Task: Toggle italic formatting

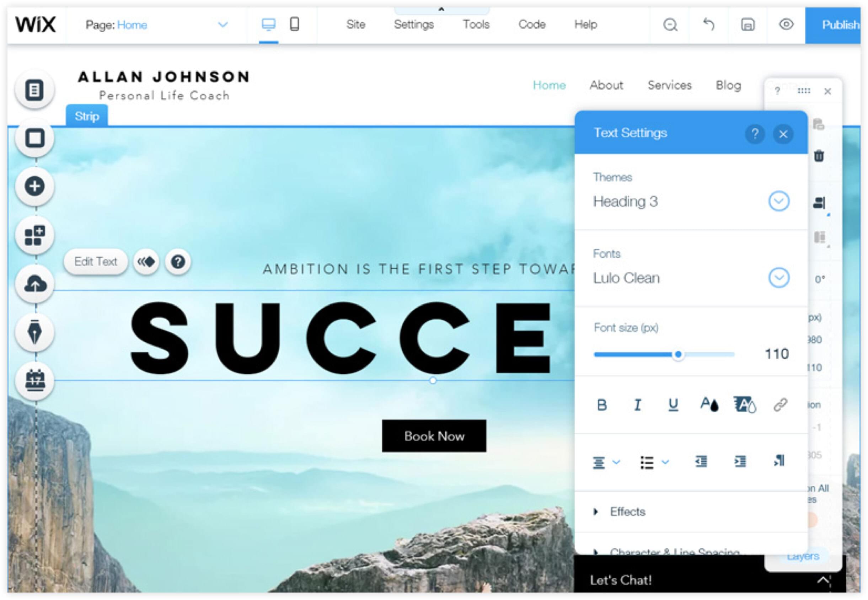Action: pos(638,405)
